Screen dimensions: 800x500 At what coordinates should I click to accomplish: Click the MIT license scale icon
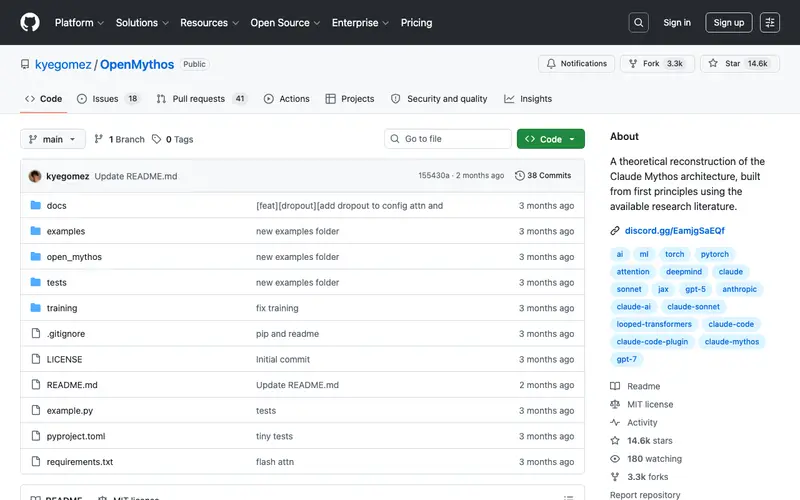tap(615, 404)
